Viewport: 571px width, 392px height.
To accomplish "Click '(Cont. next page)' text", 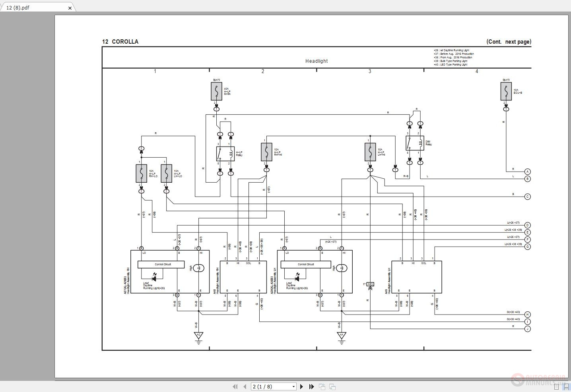I will (x=509, y=42).
